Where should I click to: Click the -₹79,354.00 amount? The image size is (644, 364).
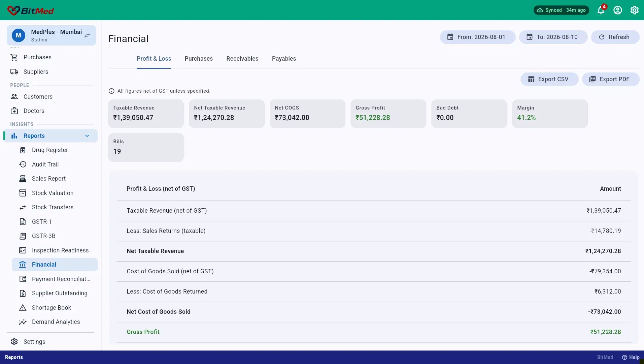tap(605, 271)
